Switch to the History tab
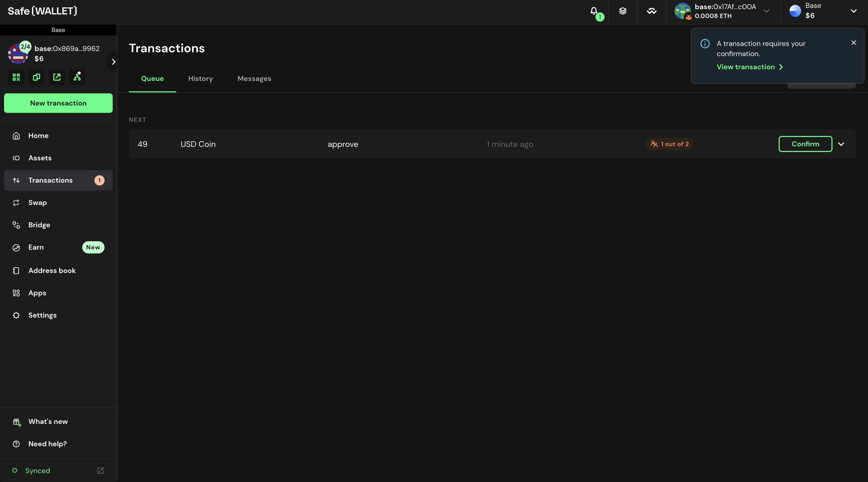The height and width of the screenshot is (482, 868). (x=201, y=78)
